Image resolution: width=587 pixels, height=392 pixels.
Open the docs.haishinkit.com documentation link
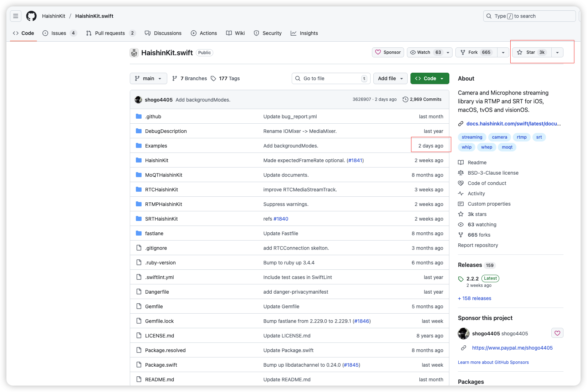point(514,124)
